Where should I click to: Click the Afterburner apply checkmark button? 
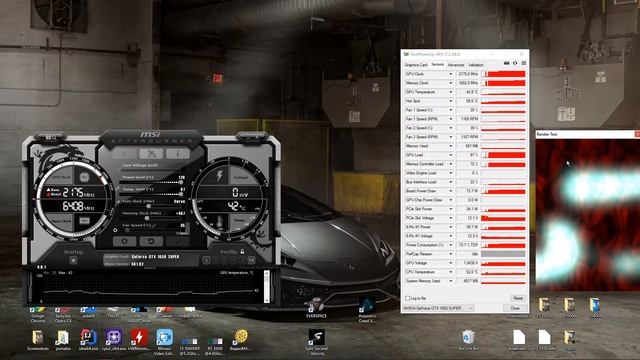(178, 241)
